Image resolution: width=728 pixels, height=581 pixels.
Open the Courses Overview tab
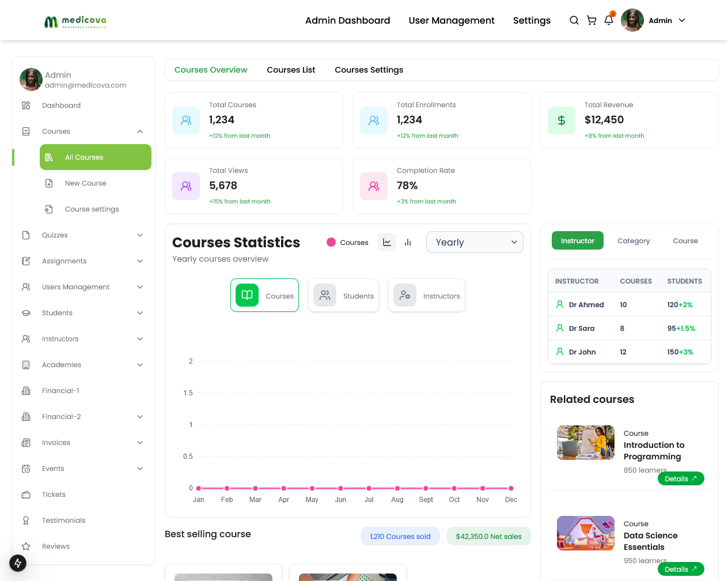click(x=211, y=70)
